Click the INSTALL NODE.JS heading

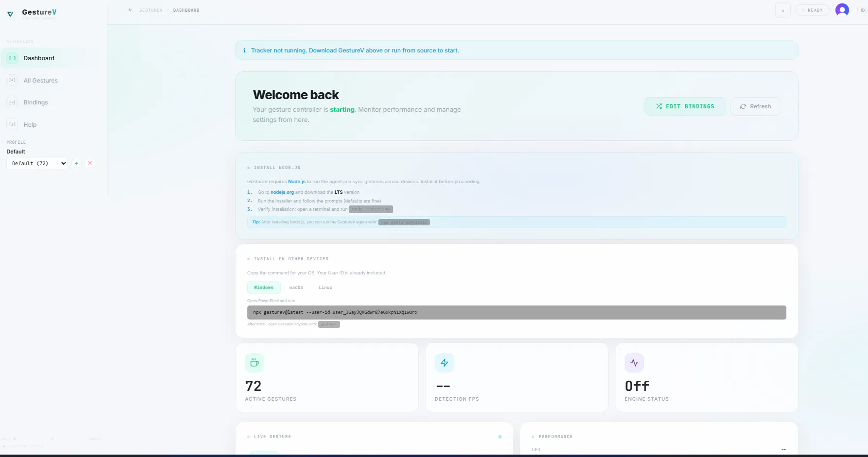click(x=277, y=168)
